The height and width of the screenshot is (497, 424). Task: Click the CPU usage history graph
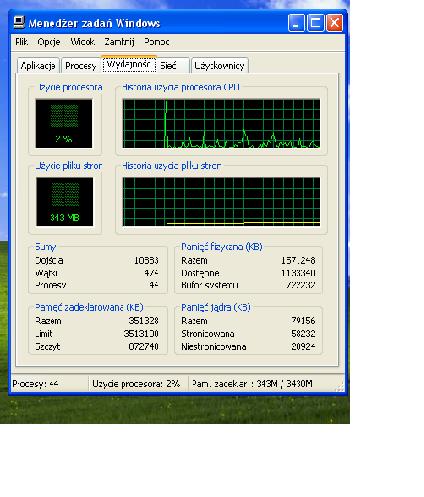tap(221, 123)
